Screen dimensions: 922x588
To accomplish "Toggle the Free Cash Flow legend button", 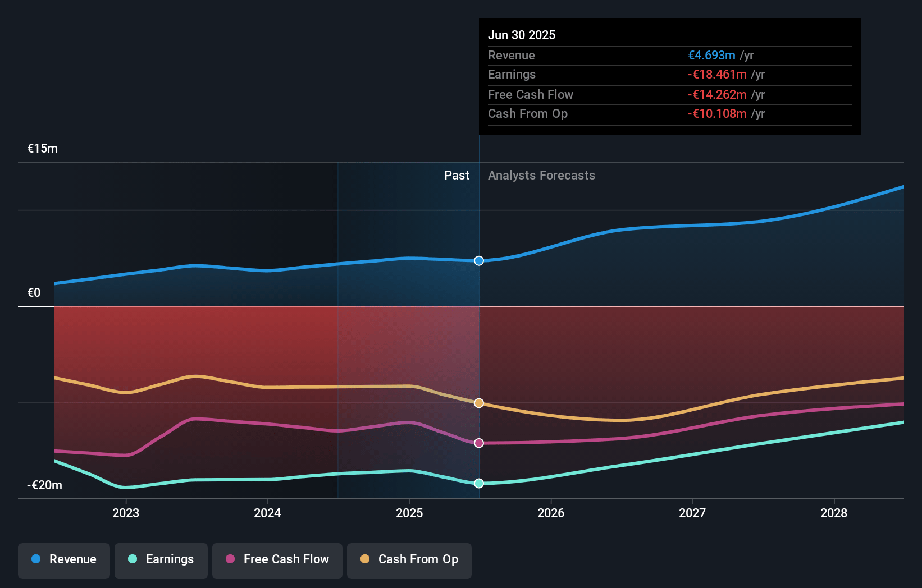I will tap(277, 560).
